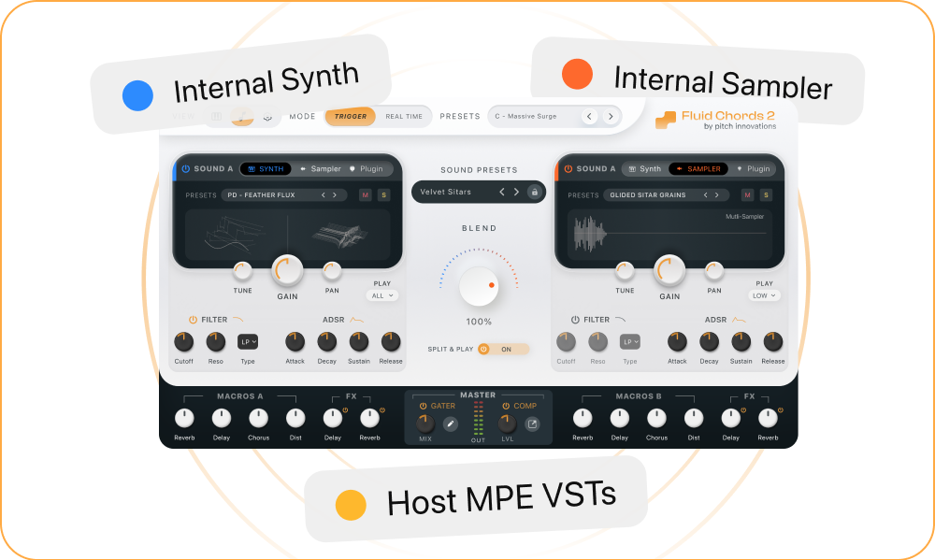Open the C - Massive Surge preset list
Screen dimensions: 935x560
click(554, 116)
